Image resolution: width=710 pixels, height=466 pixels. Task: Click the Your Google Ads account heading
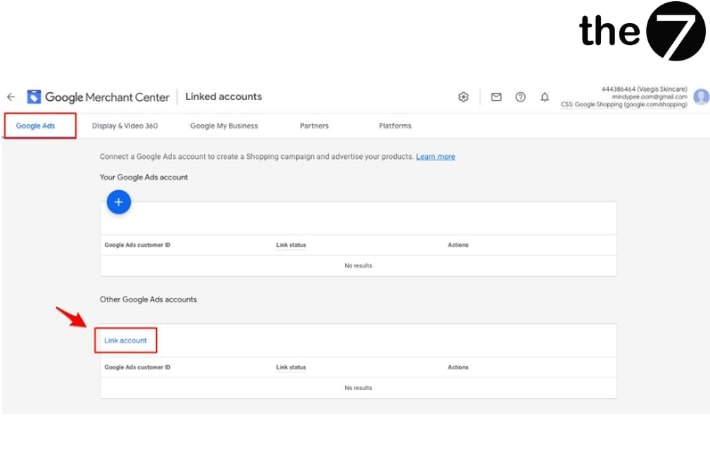144,177
